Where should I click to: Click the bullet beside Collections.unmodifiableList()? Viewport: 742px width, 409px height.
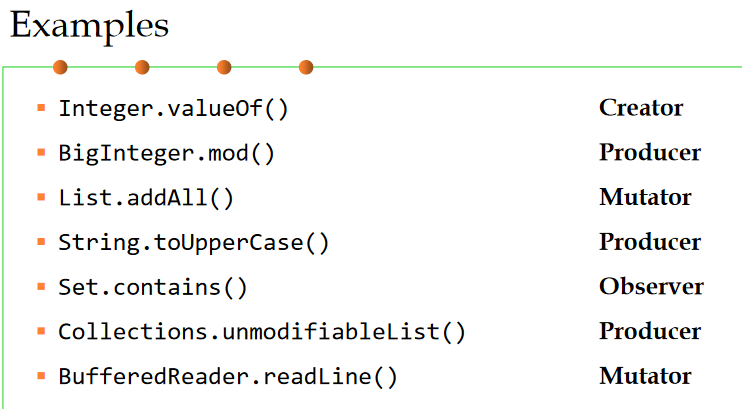pyautogui.click(x=42, y=330)
